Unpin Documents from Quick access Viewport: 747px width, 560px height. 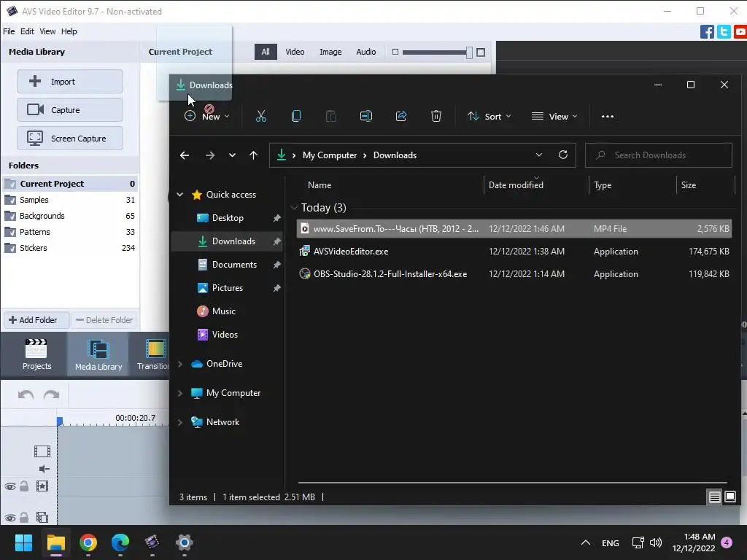coord(276,265)
